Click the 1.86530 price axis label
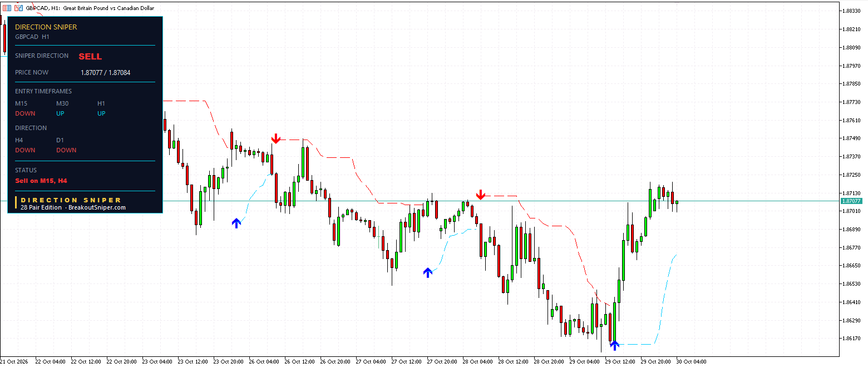This screenshot has height=368, width=868. coord(852,284)
